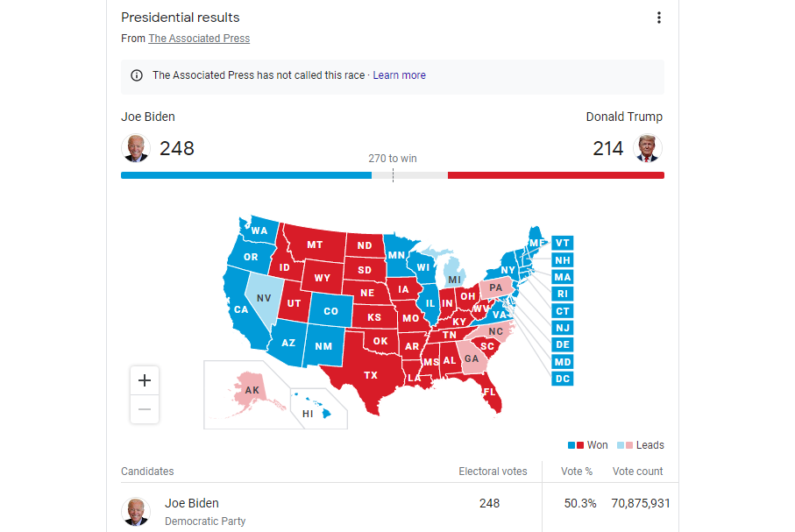Click the red Trump electoral progress bar
The width and height of the screenshot is (795, 532).
556,175
